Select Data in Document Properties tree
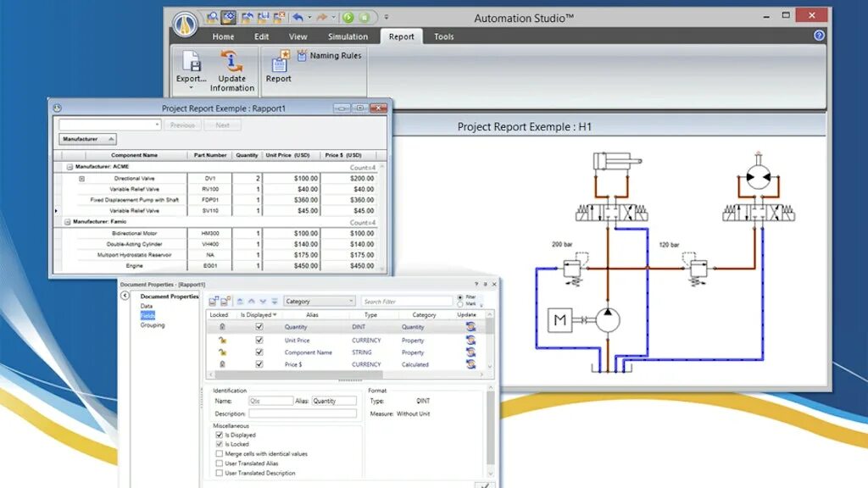This screenshot has height=488, width=868. point(146,306)
